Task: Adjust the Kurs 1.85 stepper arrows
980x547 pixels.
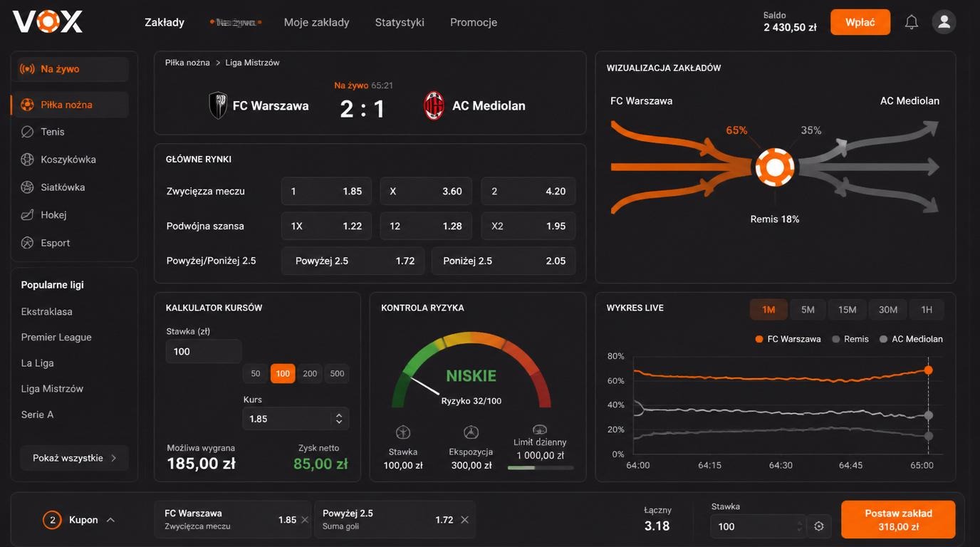Action: pos(339,419)
